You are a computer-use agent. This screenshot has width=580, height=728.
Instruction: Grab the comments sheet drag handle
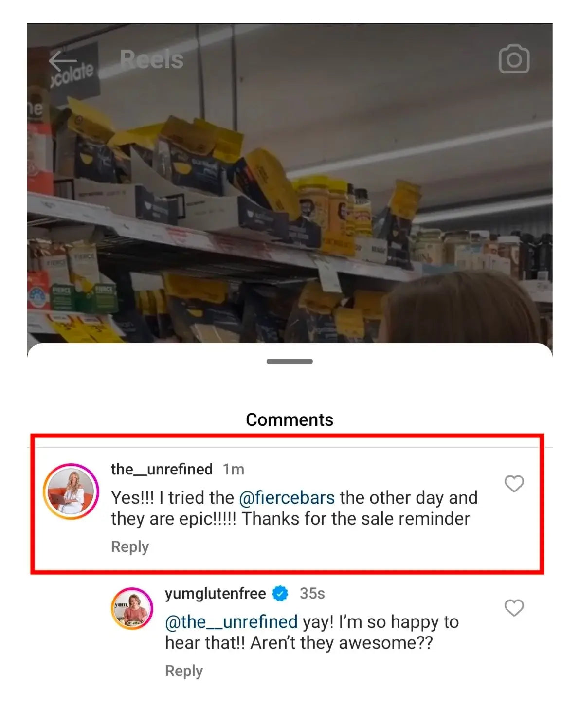290,361
